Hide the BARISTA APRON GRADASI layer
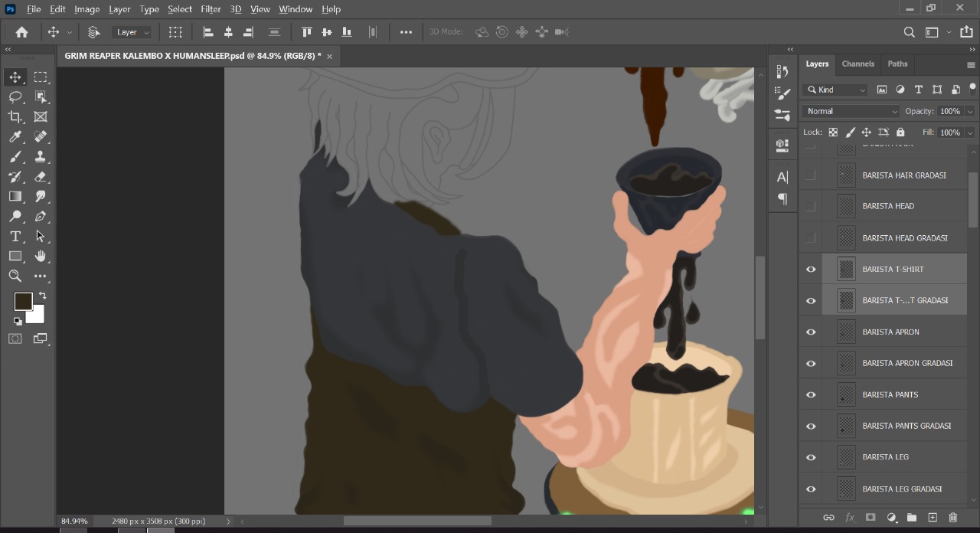 [811, 364]
